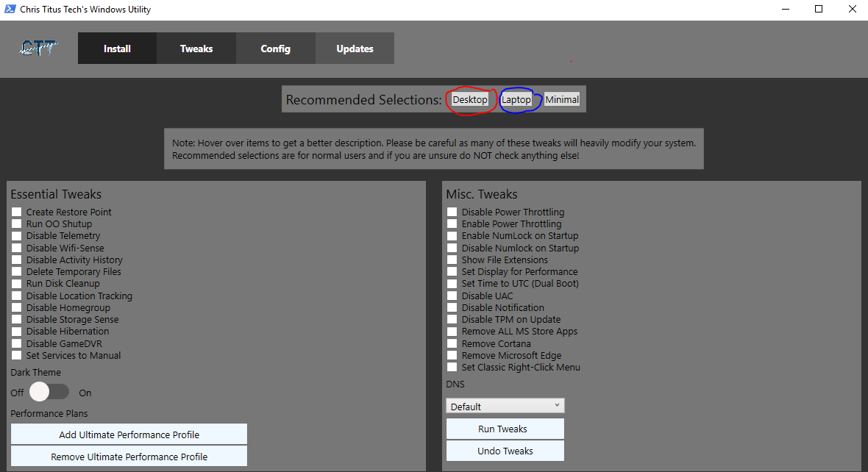Enable Run Disk Cleanup checkbox

point(17,283)
